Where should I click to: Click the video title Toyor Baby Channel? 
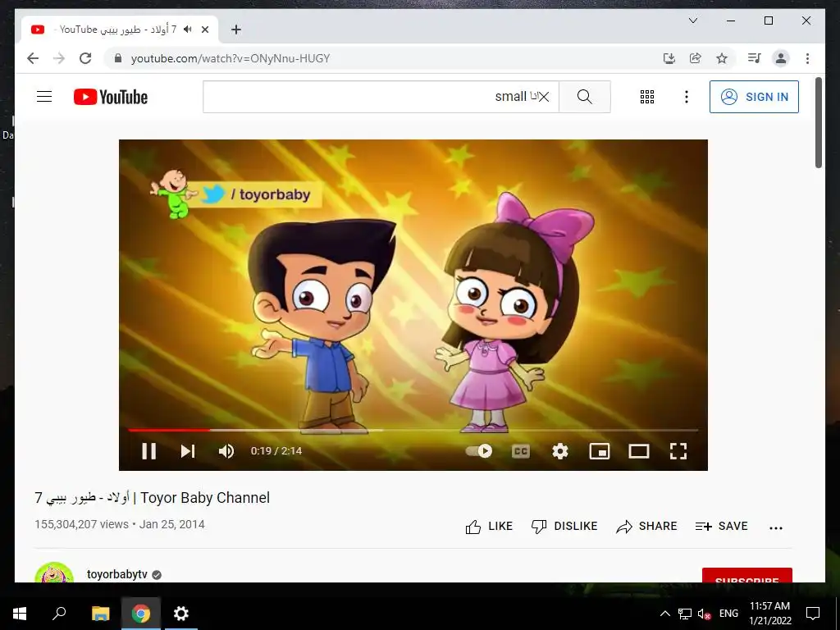152,498
